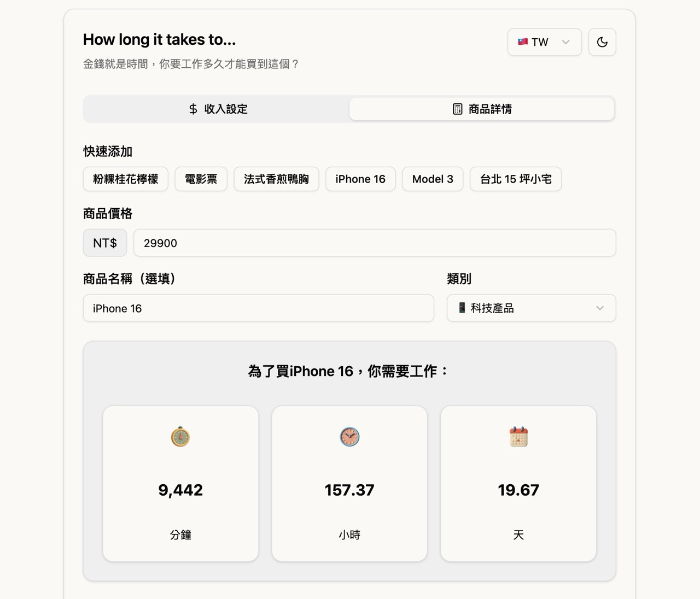700x599 pixels.
Task: Click the calendar icon in days card
Action: pos(518,437)
